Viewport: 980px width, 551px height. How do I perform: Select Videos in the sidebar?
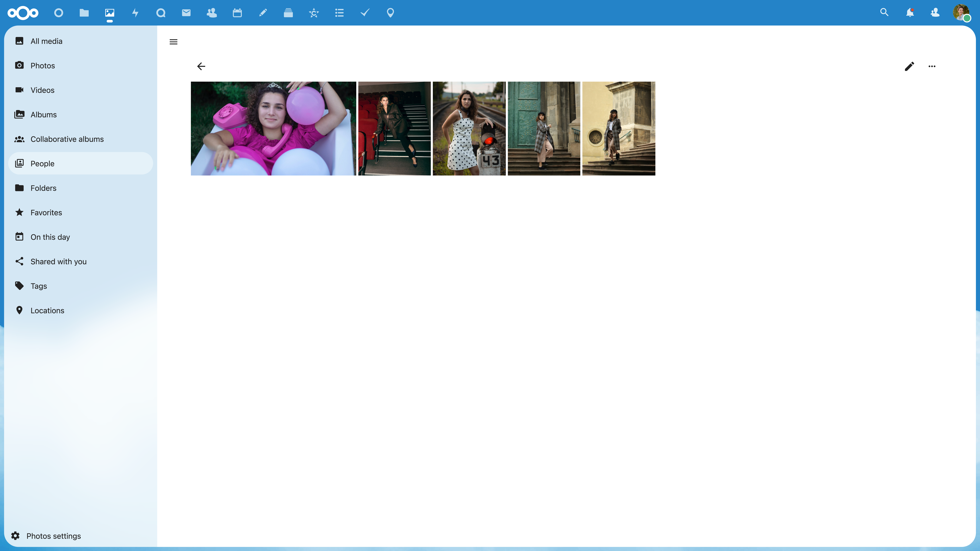point(81,90)
